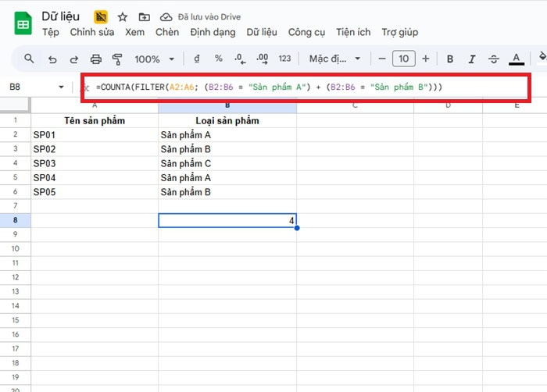Select cell with Tên sản phẩm
This screenshot has width=547, height=392.
(95, 121)
